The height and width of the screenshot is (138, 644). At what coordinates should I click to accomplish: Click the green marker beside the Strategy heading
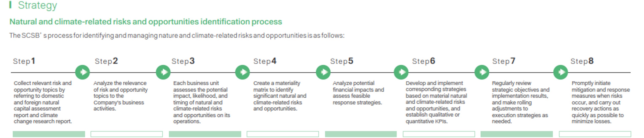click(x=10, y=5)
